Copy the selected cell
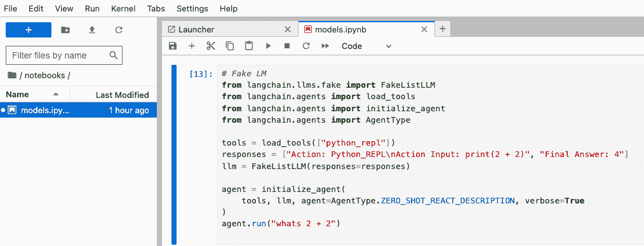 click(229, 46)
